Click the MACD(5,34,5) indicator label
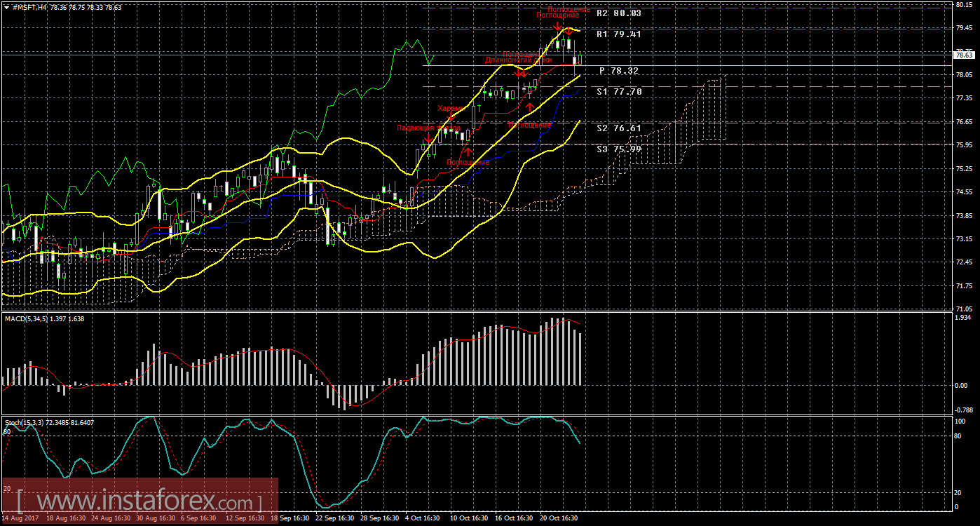Screen dimensions: 980x526 point(45,319)
